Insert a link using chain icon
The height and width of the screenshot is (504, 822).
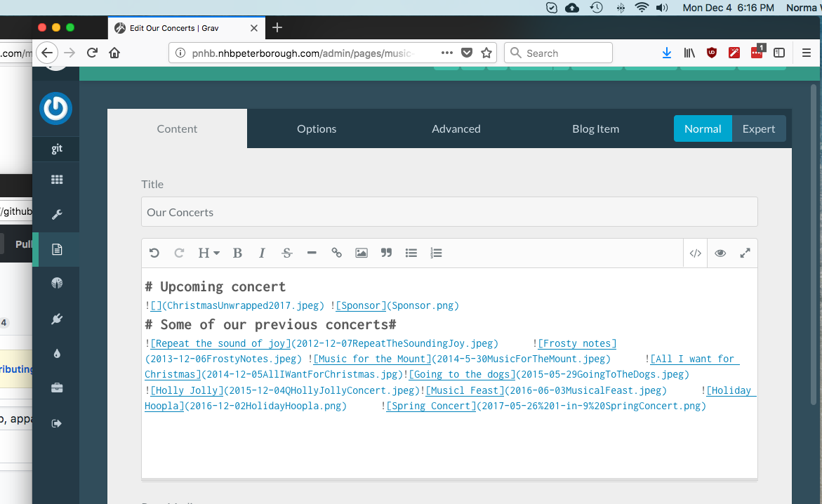(336, 253)
